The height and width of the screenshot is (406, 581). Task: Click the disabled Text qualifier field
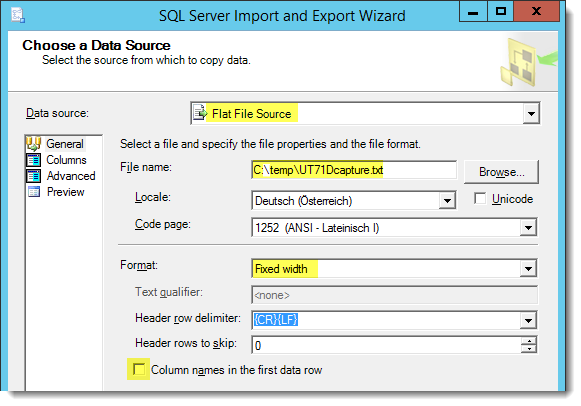click(394, 295)
